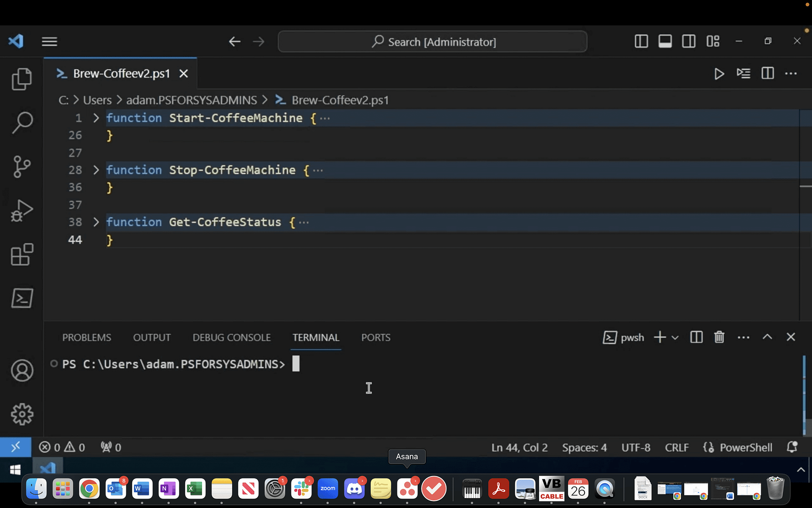Open the PowerShell extension panel icon
812x508 pixels.
coord(22,298)
